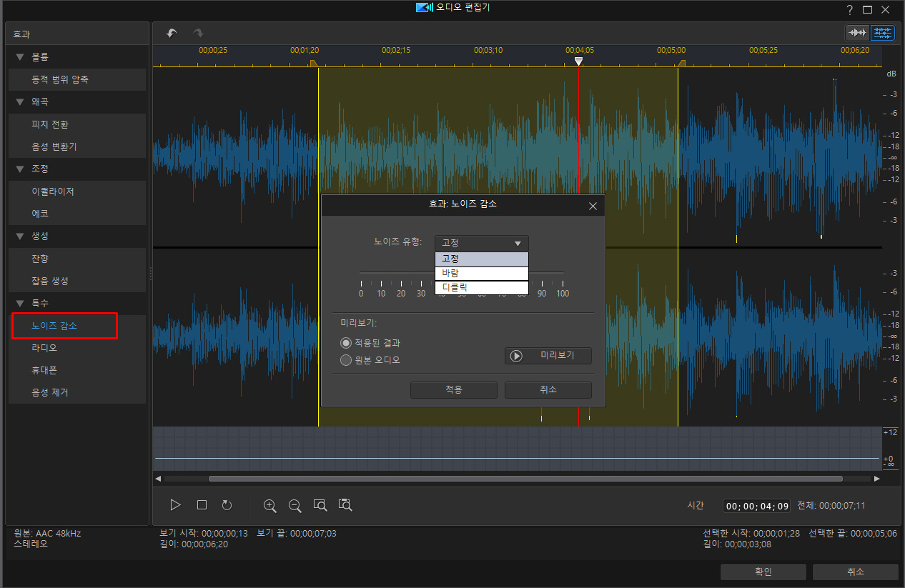This screenshot has height=588, width=905.
Task: Click the stop playback square icon
Action: [x=202, y=505]
